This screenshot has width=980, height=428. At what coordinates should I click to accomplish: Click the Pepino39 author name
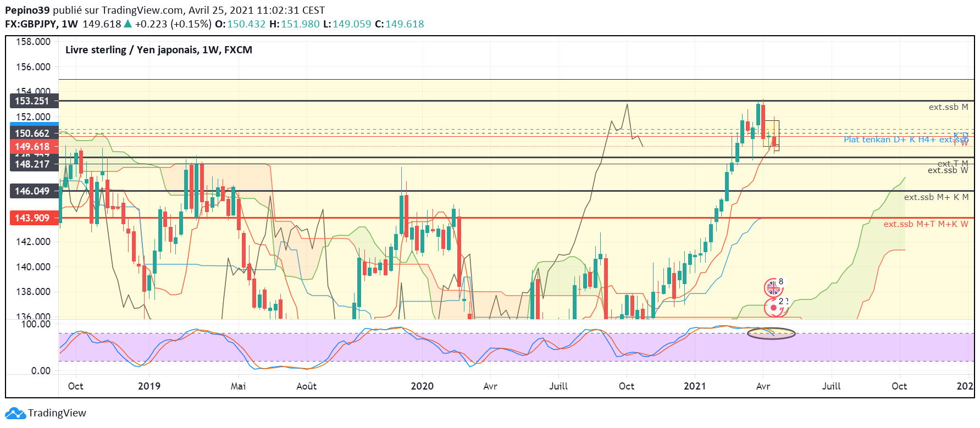(27, 10)
